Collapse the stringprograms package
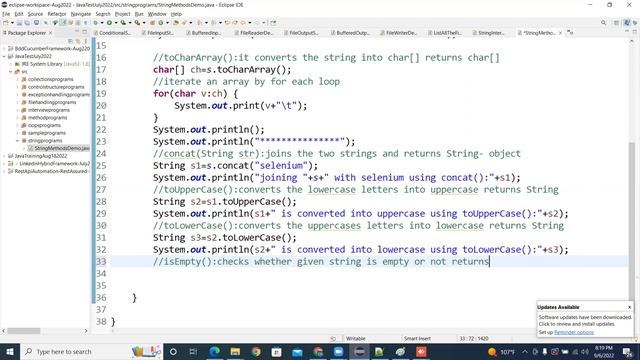Screen dimensions: 640x360 [x=18, y=140]
